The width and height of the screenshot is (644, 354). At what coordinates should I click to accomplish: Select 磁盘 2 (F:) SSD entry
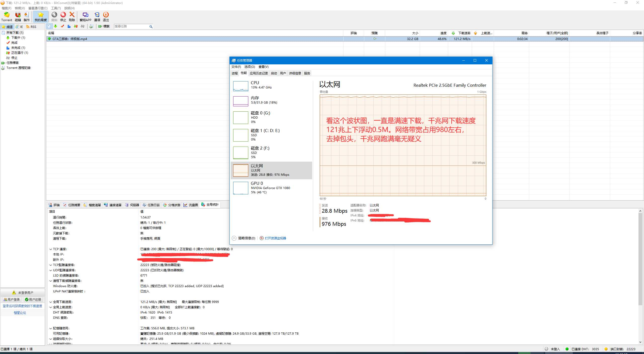(x=271, y=153)
